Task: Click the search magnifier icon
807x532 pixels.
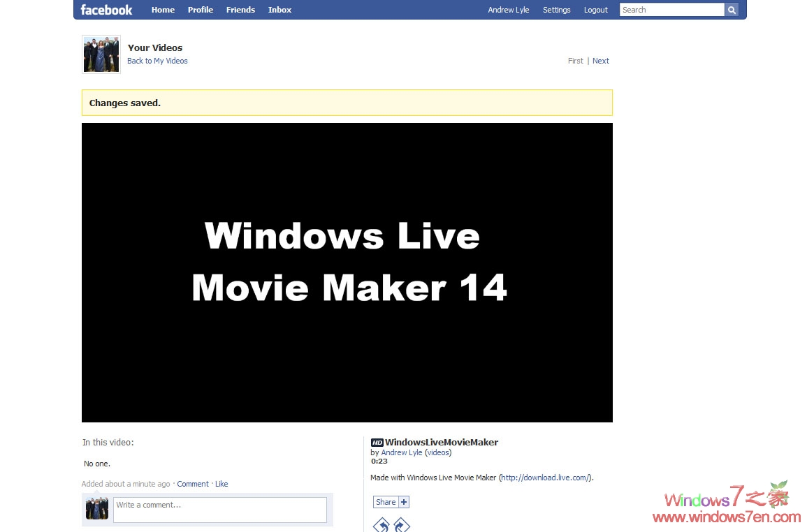Action: pos(731,9)
